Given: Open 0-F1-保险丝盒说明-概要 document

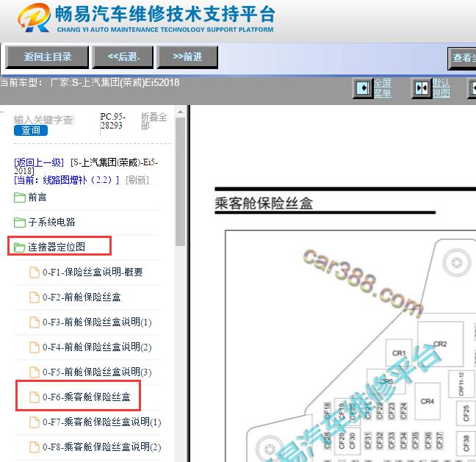Looking at the screenshot, I should pyautogui.click(x=93, y=272).
